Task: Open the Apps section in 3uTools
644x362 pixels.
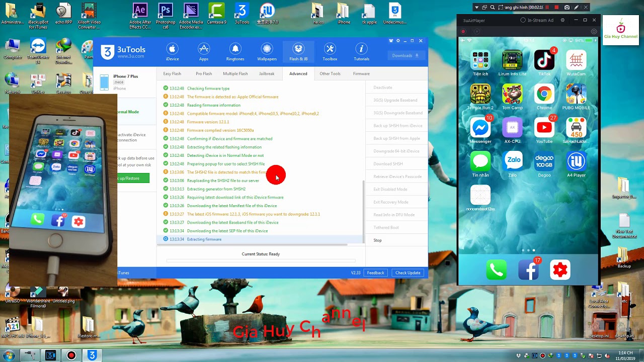Action: [204, 52]
